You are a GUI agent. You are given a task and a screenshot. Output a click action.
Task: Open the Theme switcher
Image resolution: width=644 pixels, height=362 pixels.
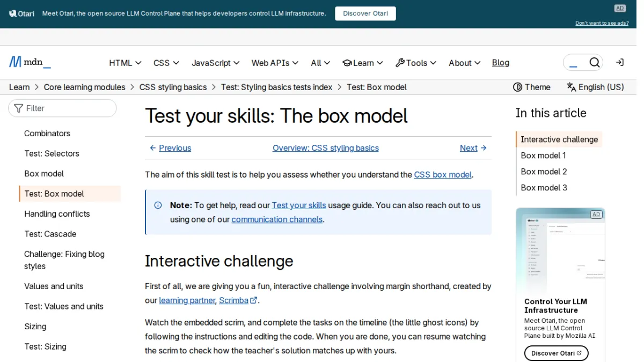point(532,87)
